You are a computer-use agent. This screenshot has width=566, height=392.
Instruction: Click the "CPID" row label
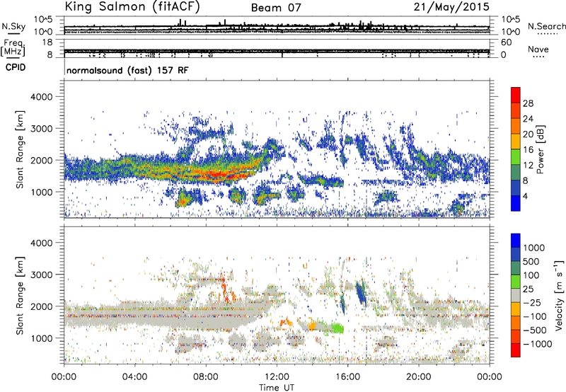point(16,67)
